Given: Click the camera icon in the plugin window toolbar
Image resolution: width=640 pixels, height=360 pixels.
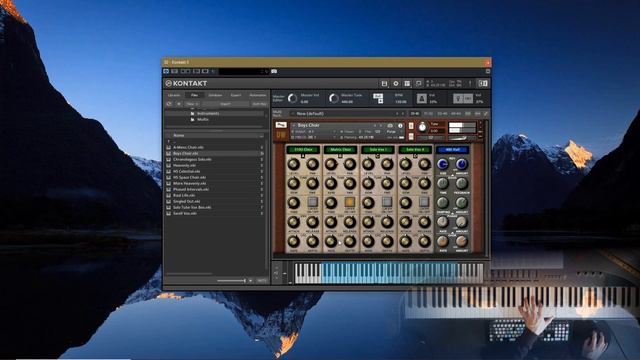Looking at the screenshot, I should coord(274,71).
